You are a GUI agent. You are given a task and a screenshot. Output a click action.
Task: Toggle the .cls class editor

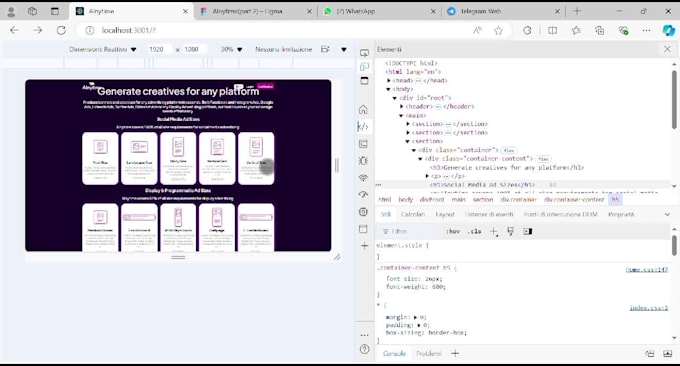pos(475,232)
